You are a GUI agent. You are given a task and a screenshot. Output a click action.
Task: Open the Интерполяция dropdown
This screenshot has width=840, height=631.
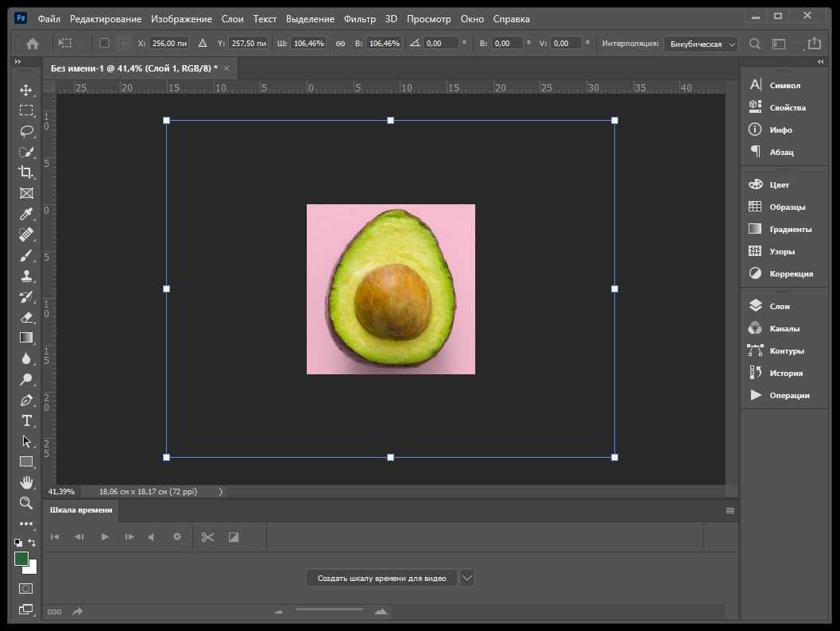pyautogui.click(x=700, y=45)
